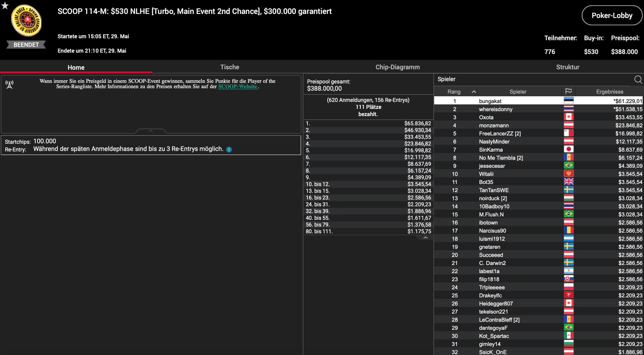
Task: Open the Struktur tab
Action: (568, 67)
